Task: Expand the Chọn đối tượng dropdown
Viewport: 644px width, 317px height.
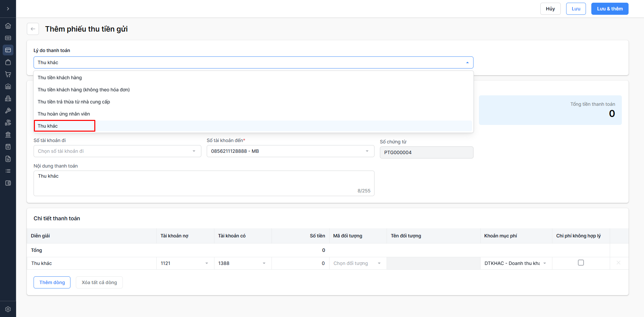Action: pyautogui.click(x=357, y=263)
